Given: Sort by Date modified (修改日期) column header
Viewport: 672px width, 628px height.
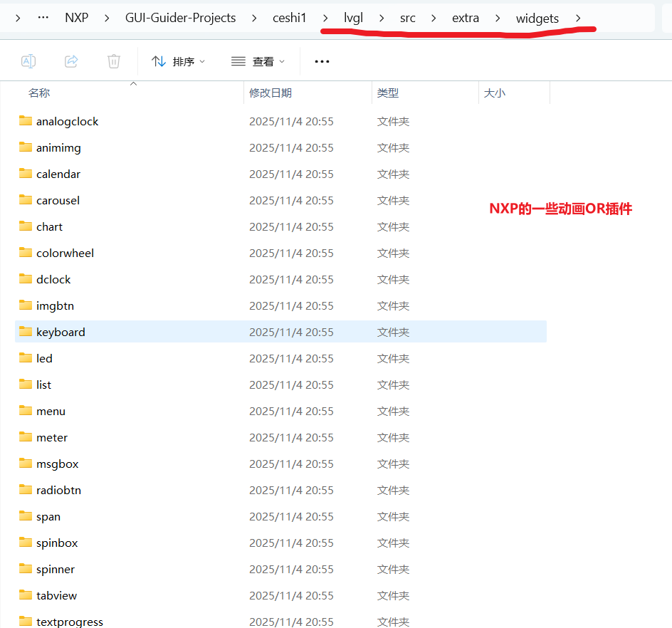Looking at the screenshot, I should pos(271,93).
